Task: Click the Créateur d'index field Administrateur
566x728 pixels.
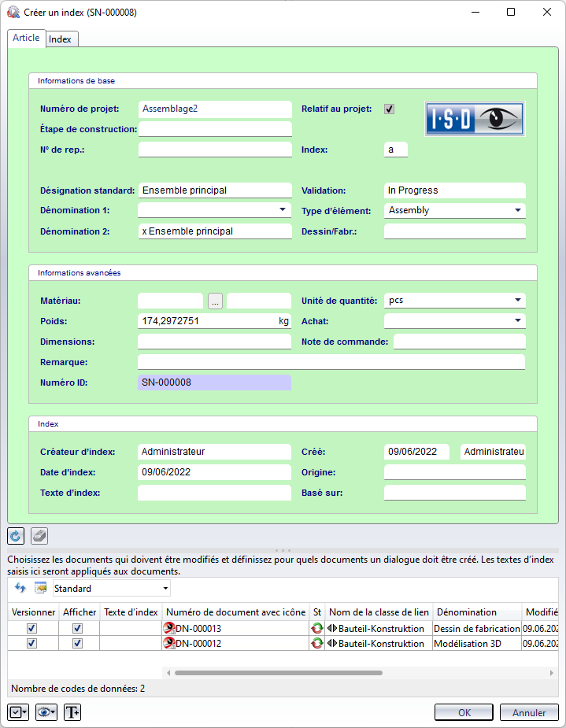Action: coord(215,452)
